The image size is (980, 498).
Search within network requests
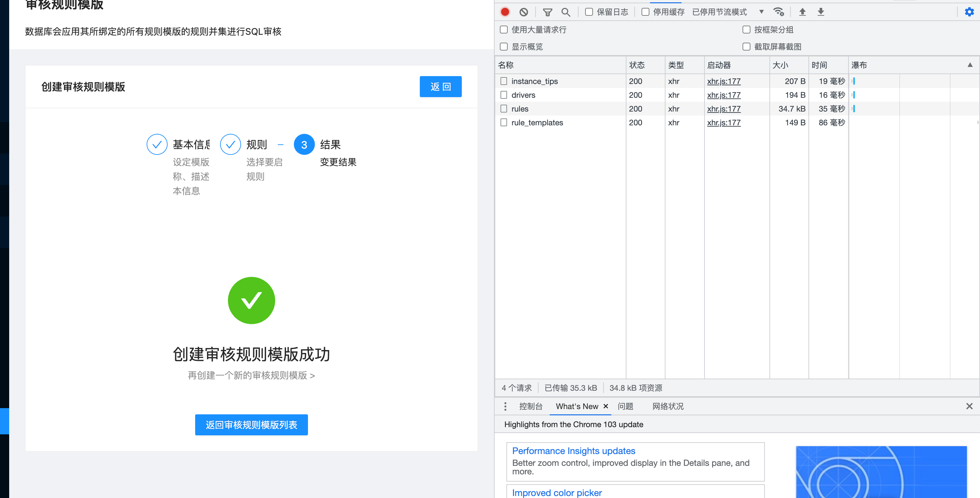click(x=566, y=12)
